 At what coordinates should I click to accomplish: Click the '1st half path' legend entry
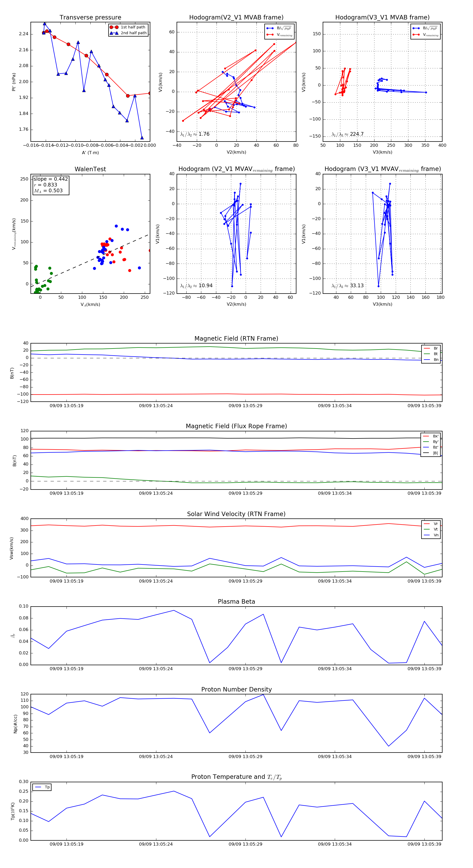tap(128, 27)
